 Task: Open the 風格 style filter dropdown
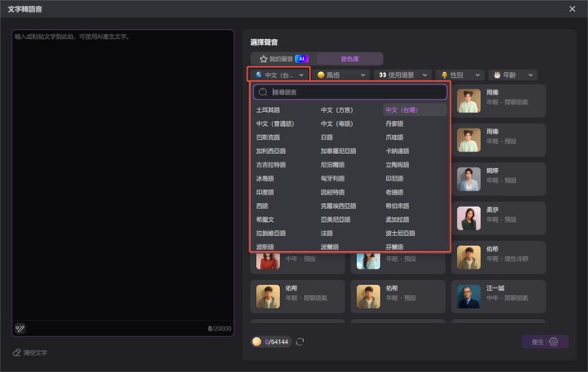tap(341, 75)
